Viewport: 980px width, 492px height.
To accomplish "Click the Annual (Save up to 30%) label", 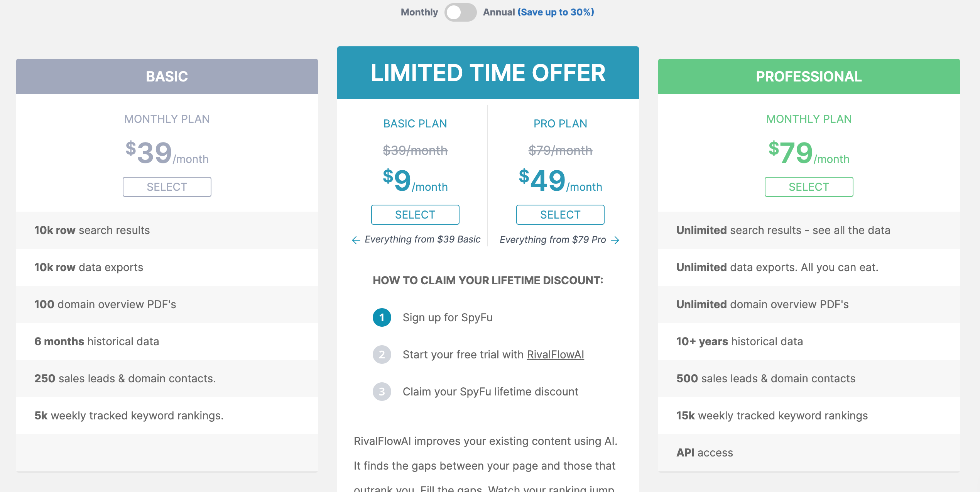I will (x=538, y=12).
